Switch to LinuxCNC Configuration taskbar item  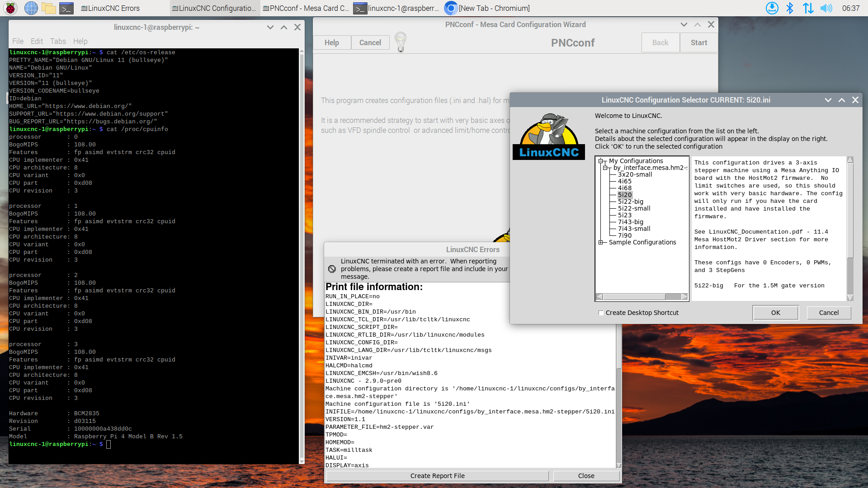tap(214, 8)
